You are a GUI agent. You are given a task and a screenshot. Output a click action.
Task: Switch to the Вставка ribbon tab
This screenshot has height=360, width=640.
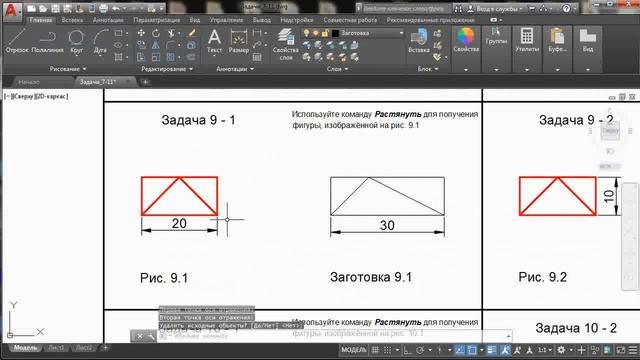click(x=72, y=20)
